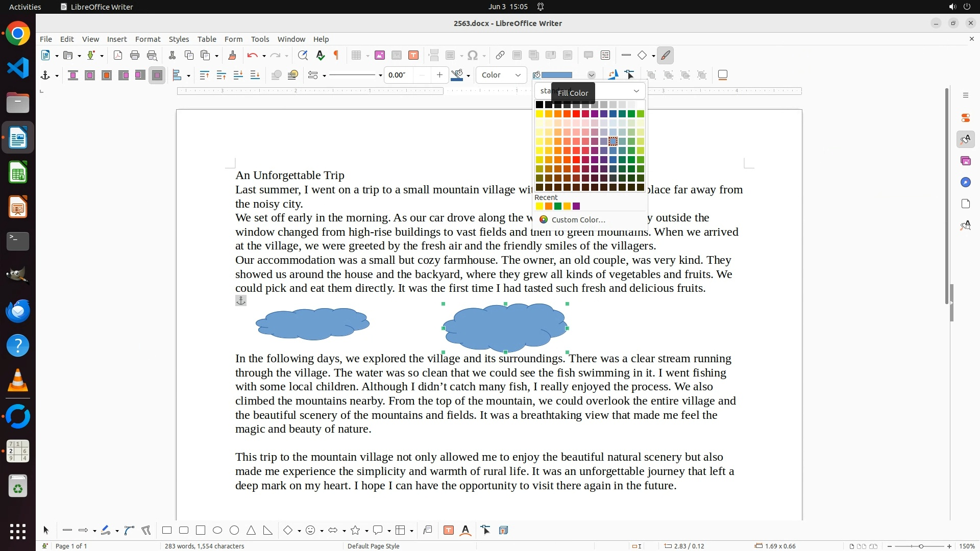Expand the standard palette dropdown

tap(636, 91)
